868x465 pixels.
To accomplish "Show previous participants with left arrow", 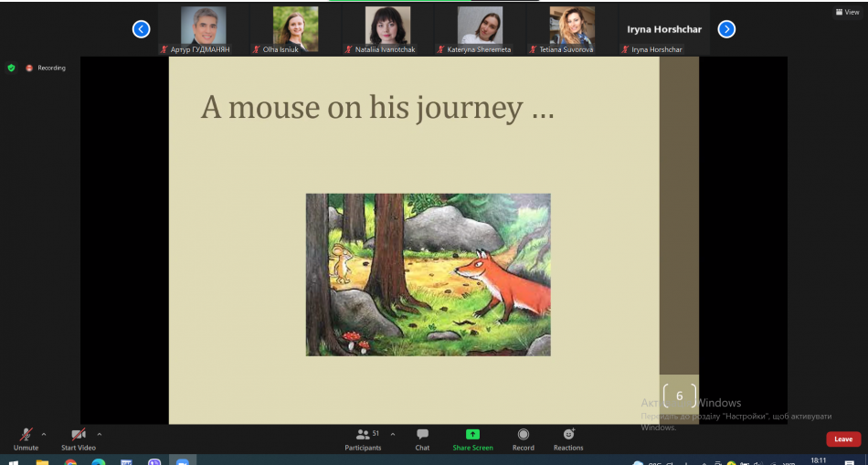I will 141,29.
